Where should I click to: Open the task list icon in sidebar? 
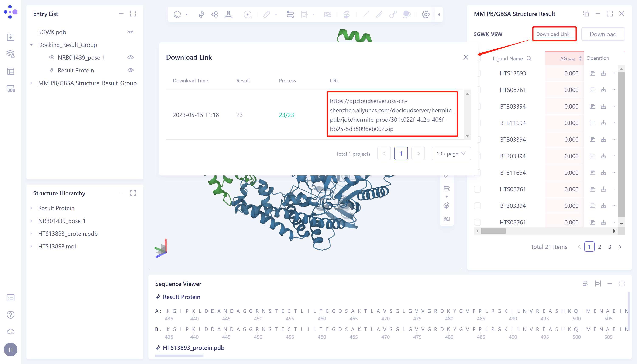pos(10,298)
